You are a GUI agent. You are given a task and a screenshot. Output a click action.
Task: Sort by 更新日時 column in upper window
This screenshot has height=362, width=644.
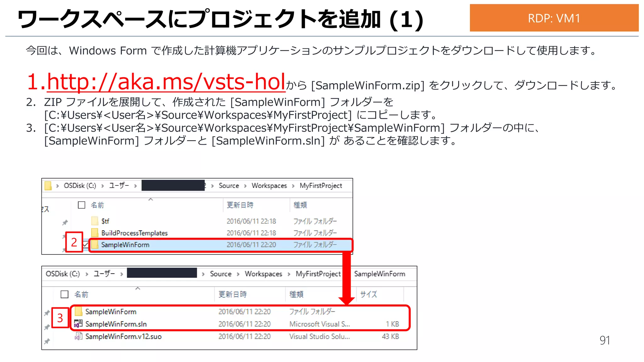click(x=240, y=205)
